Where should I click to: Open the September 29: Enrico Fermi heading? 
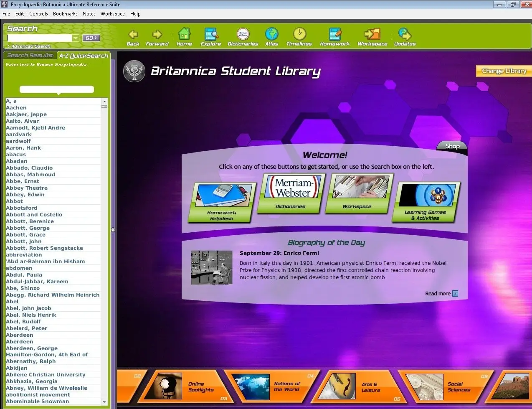pyautogui.click(x=279, y=253)
